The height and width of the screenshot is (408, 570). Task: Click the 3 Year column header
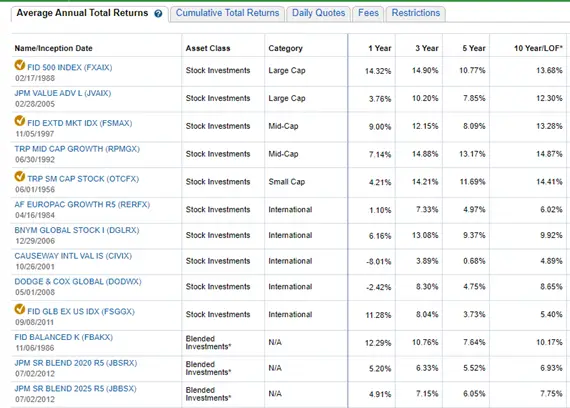click(x=427, y=48)
